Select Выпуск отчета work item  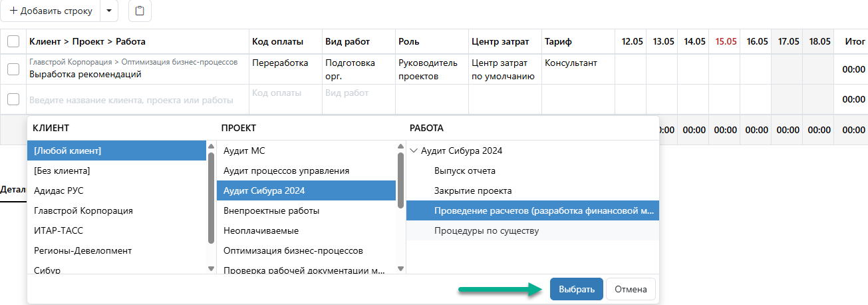click(x=533, y=170)
